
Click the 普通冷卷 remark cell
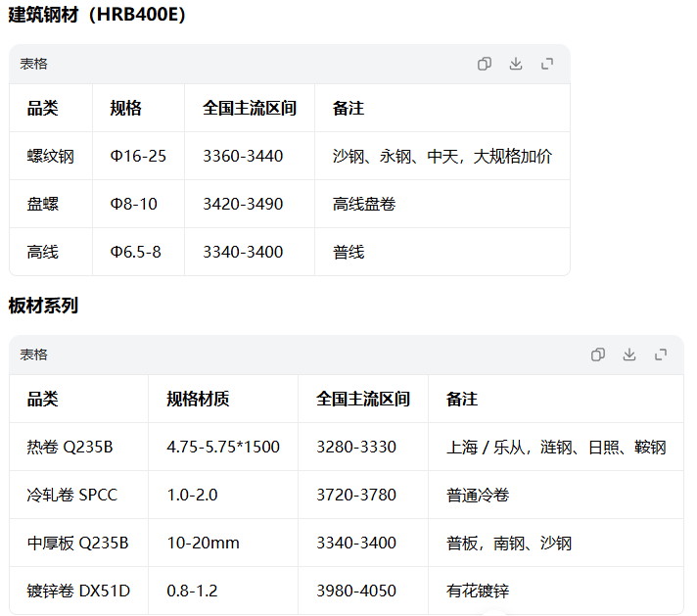pyautogui.click(x=556, y=495)
